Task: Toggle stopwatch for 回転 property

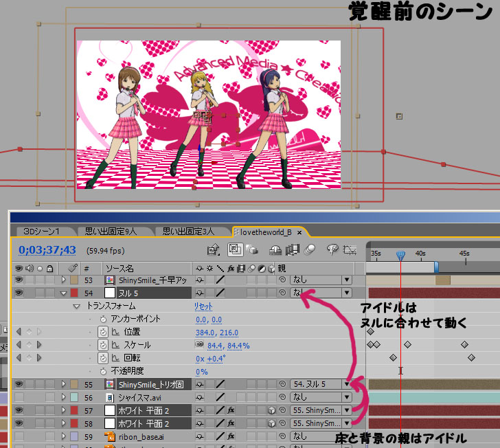Action: click(x=103, y=359)
